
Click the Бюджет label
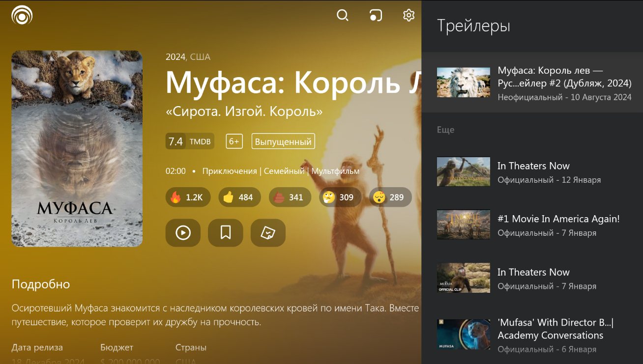point(117,347)
